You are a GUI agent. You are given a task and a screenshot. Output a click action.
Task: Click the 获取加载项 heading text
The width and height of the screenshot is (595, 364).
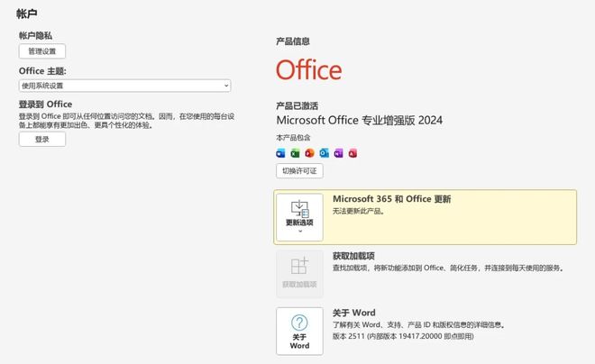(353, 256)
